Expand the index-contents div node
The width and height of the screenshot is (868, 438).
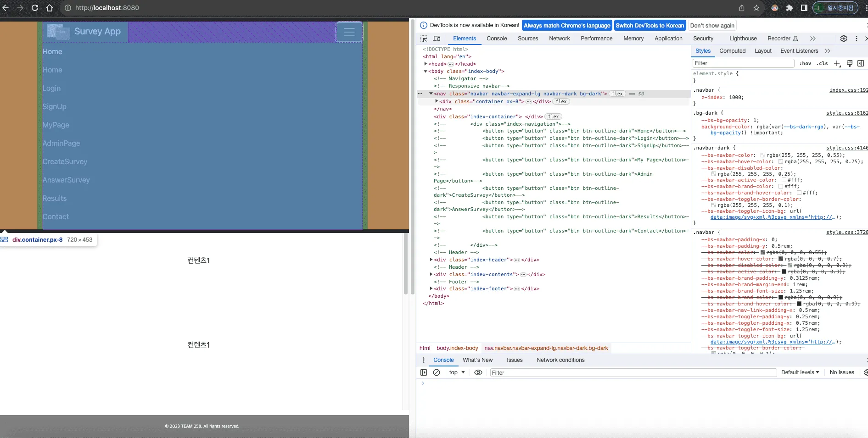coord(431,274)
